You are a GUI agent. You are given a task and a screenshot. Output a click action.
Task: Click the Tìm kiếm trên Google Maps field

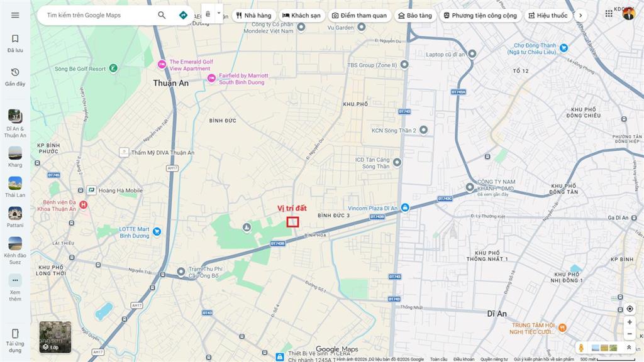pyautogui.click(x=100, y=15)
